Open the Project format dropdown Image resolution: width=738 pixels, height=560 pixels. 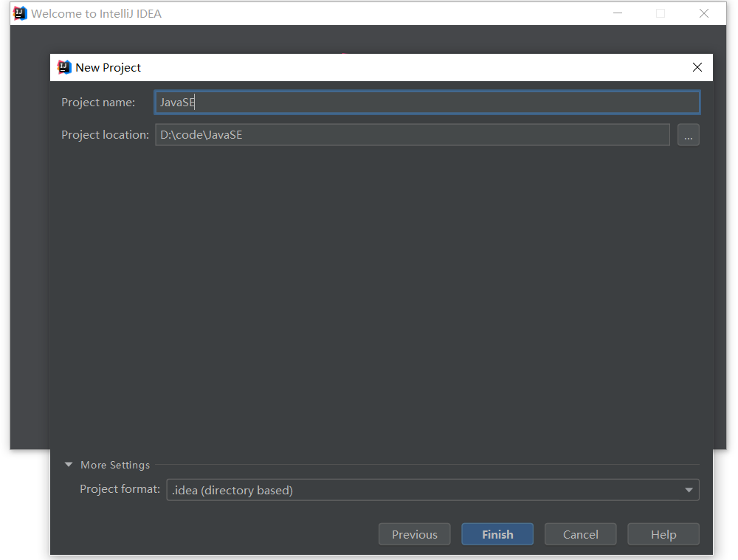(x=432, y=490)
